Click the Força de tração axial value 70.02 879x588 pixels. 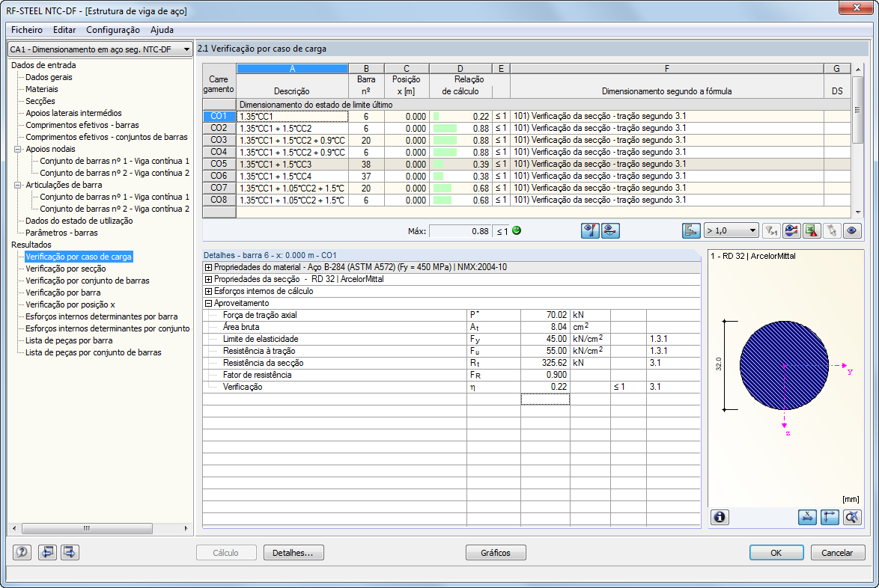pyautogui.click(x=545, y=315)
